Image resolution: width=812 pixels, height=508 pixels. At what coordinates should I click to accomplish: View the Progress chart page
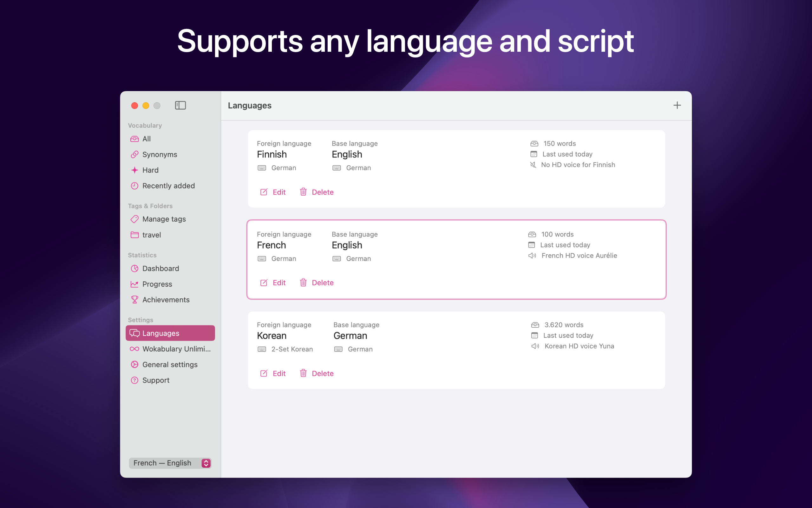[x=170, y=284]
